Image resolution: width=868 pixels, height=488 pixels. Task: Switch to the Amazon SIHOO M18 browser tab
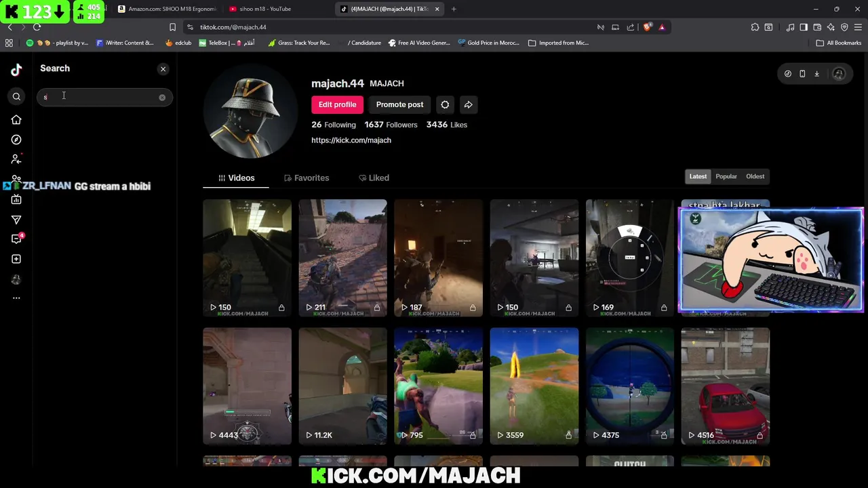tap(167, 9)
